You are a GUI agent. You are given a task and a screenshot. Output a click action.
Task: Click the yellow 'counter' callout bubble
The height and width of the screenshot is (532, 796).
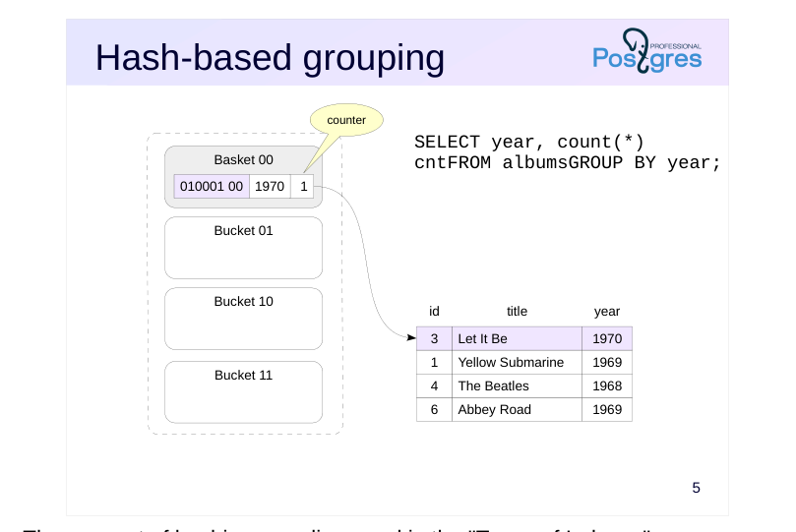point(346,120)
